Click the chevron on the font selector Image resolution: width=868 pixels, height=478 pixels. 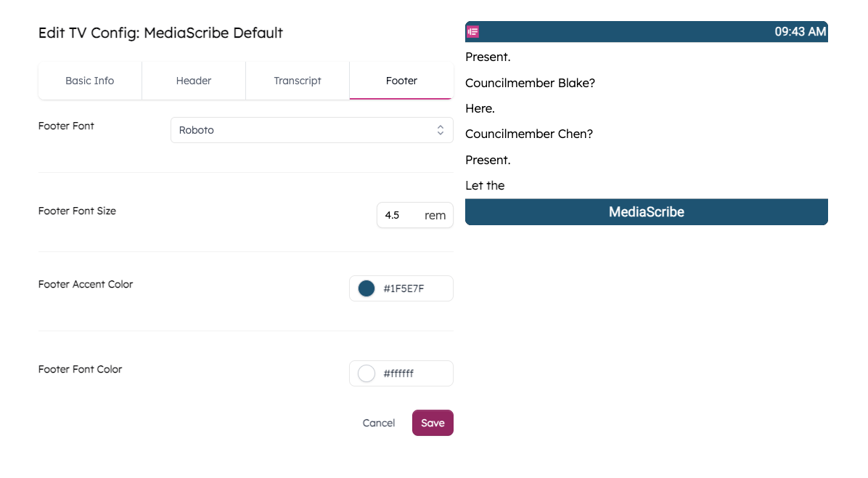click(441, 129)
